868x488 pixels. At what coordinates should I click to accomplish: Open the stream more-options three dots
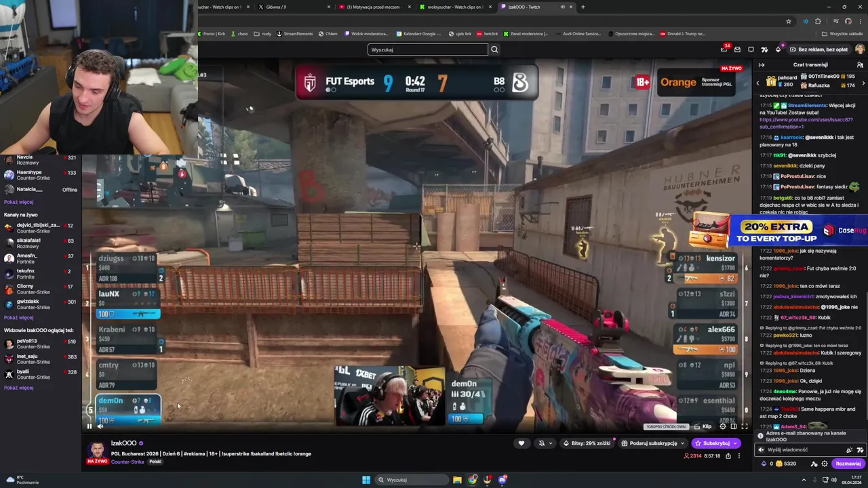tap(739, 456)
